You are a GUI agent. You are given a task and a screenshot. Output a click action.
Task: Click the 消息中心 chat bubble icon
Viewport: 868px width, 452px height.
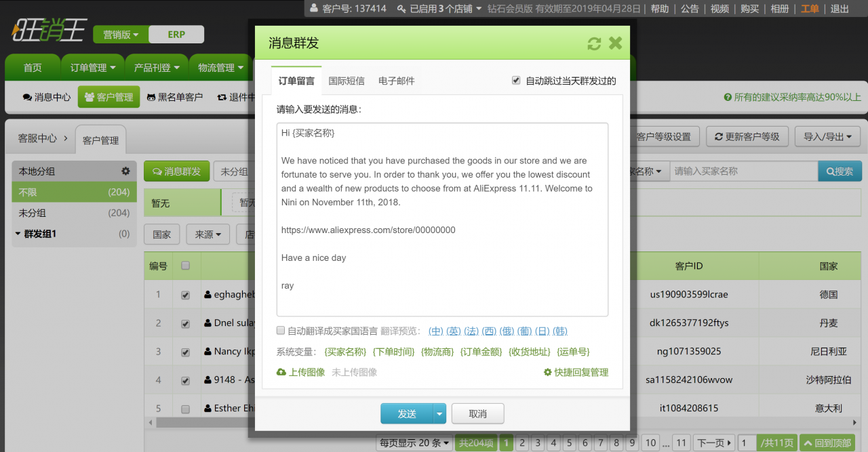[x=27, y=97]
